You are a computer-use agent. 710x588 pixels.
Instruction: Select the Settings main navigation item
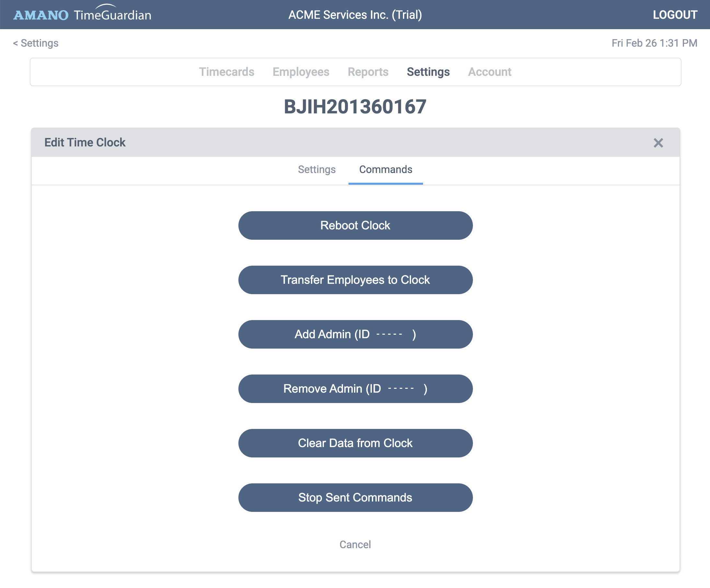click(x=428, y=72)
